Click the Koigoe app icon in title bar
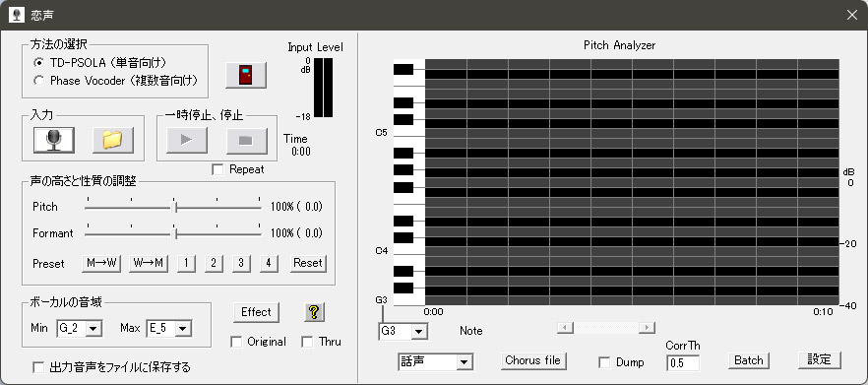The image size is (868, 385). click(x=17, y=15)
